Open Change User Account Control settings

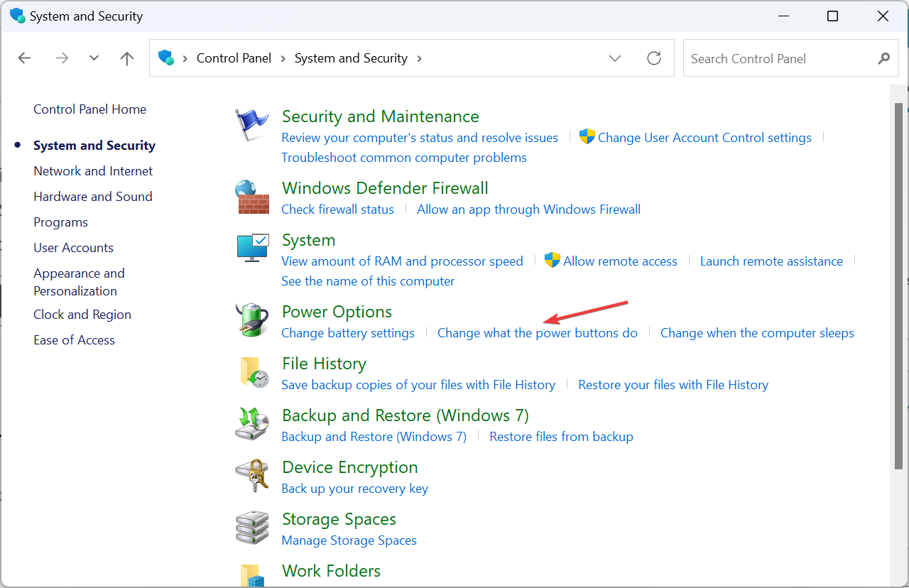click(704, 138)
